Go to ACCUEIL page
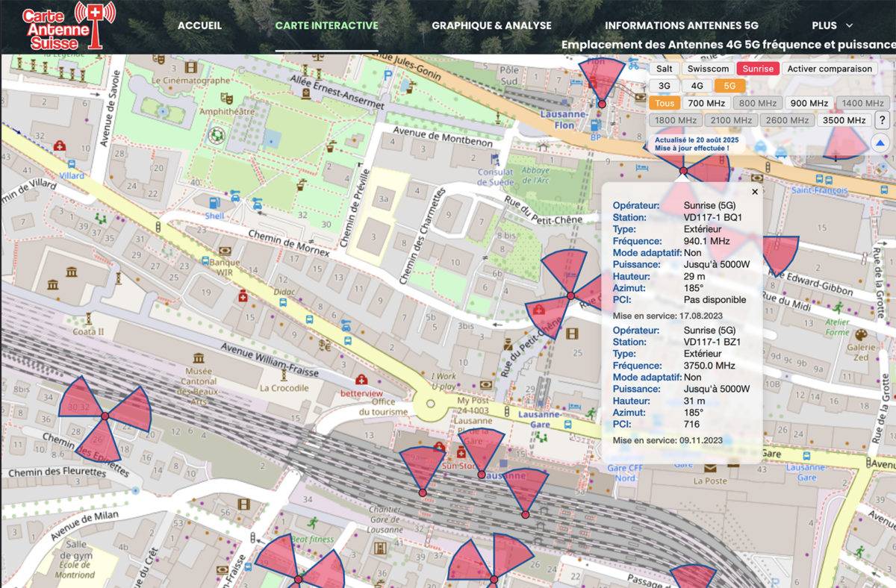The height and width of the screenshot is (588, 896). pyautogui.click(x=199, y=25)
